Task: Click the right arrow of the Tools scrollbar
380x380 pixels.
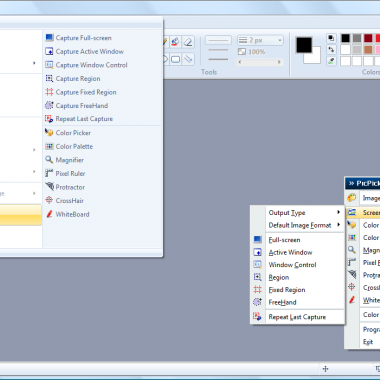Action: coord(279,62)
